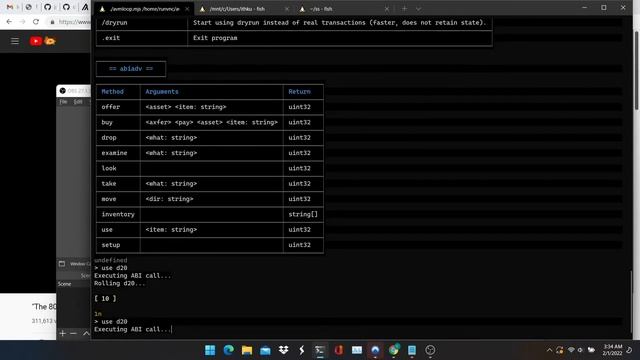The width and height of the screenshot is (640, 360).
Task: Click the move-up arrow in OBS
Action: point(86,333)
